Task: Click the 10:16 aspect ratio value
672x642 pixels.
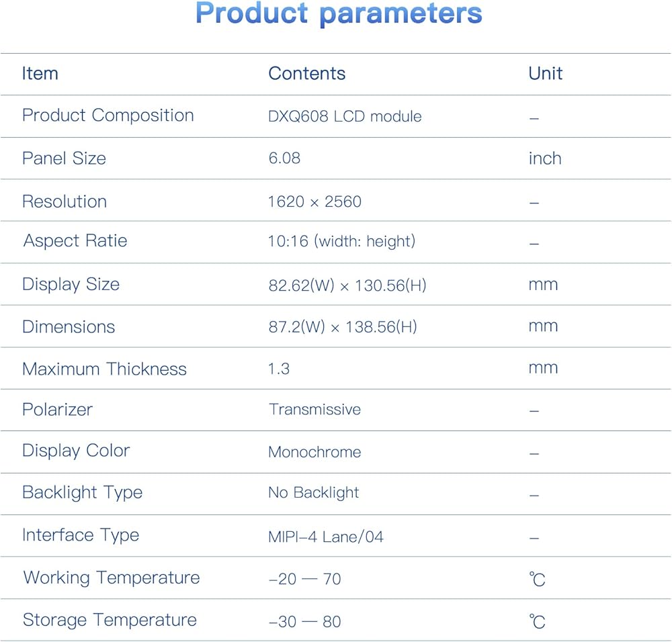Action: [x=341, y=241]
